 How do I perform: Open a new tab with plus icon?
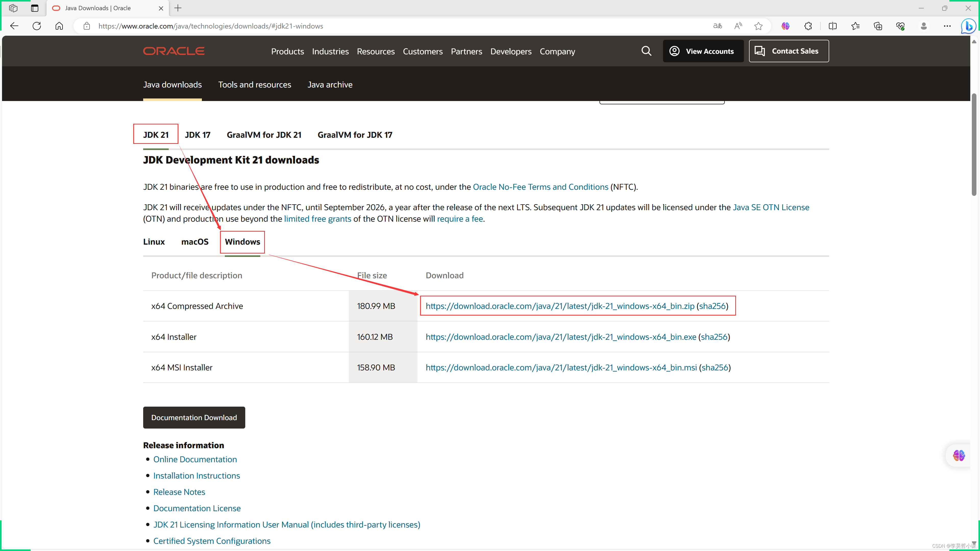(178, 8)
